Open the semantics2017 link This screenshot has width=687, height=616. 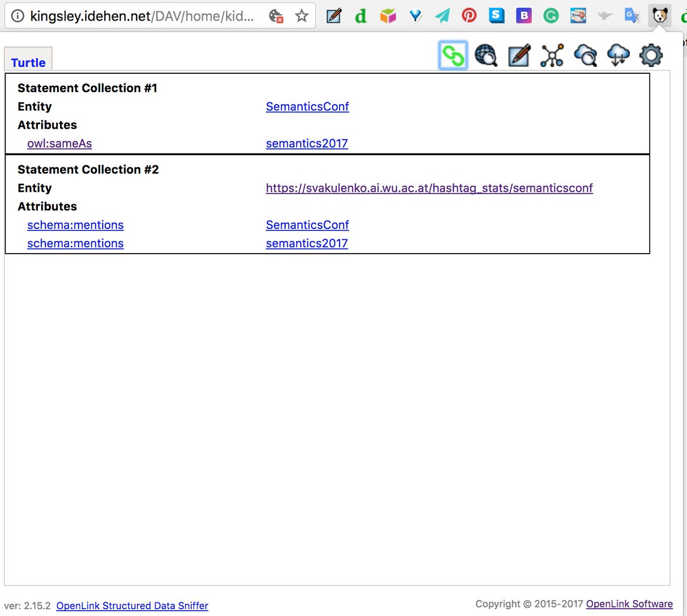[x=306, y=143]
